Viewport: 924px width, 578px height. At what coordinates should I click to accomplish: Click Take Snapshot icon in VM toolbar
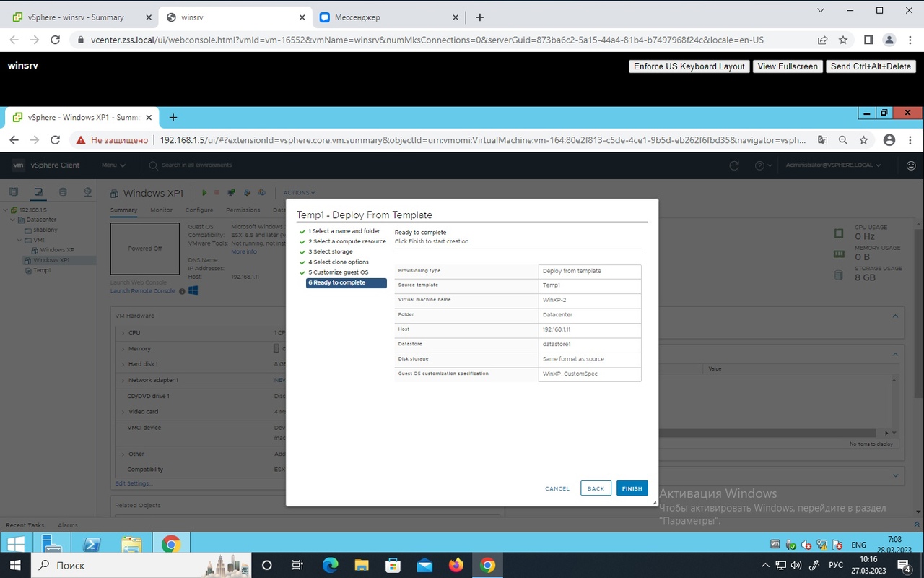coord(262,193)
